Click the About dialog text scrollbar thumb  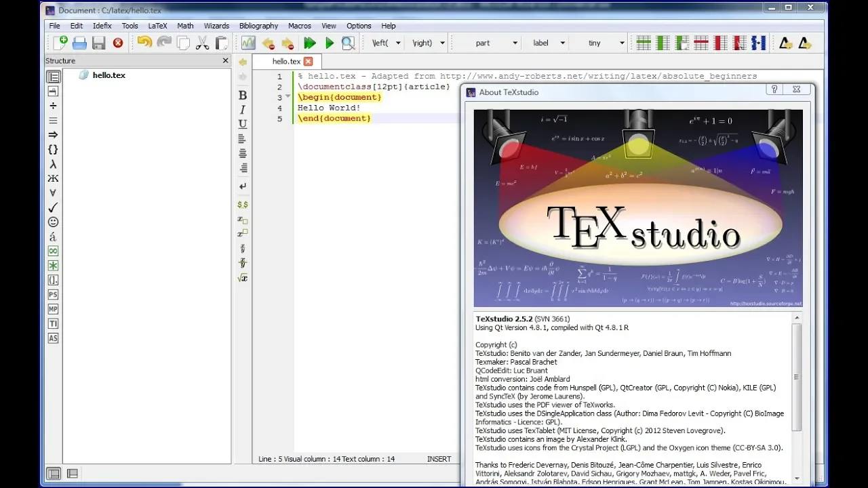796,377
